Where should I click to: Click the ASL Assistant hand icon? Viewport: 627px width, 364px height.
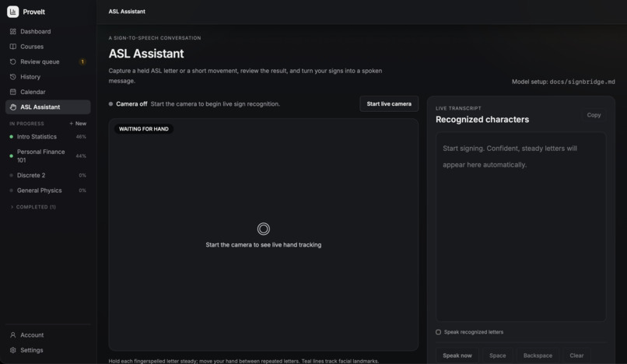tap(12, 107)
